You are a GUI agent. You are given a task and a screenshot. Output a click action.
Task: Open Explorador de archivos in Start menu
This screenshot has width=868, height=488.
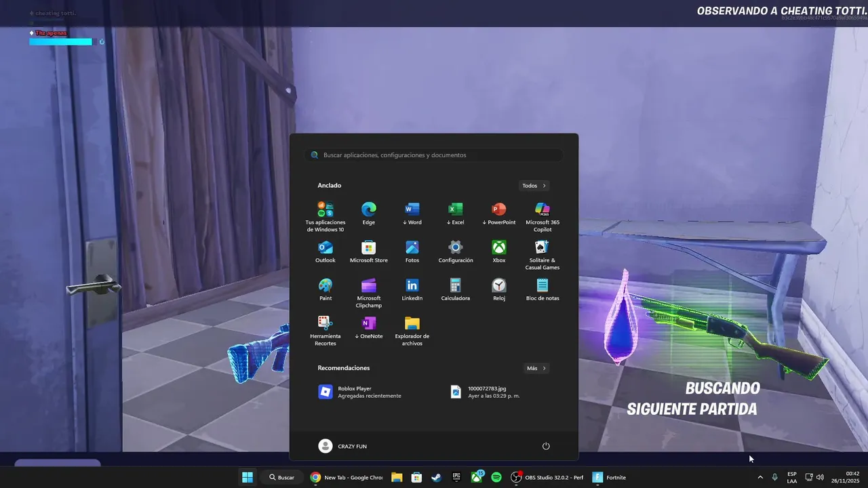coord(412,331)
